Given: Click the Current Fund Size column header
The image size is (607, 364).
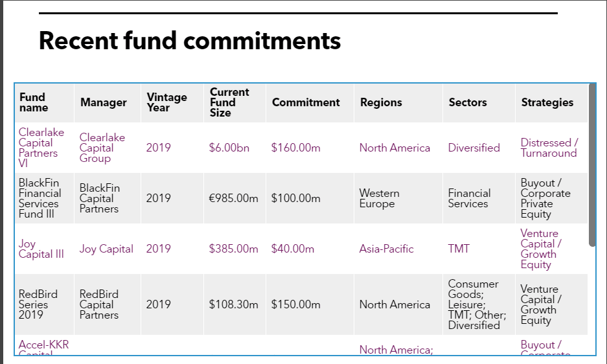Looking at the screenshot, I should 235,102.
